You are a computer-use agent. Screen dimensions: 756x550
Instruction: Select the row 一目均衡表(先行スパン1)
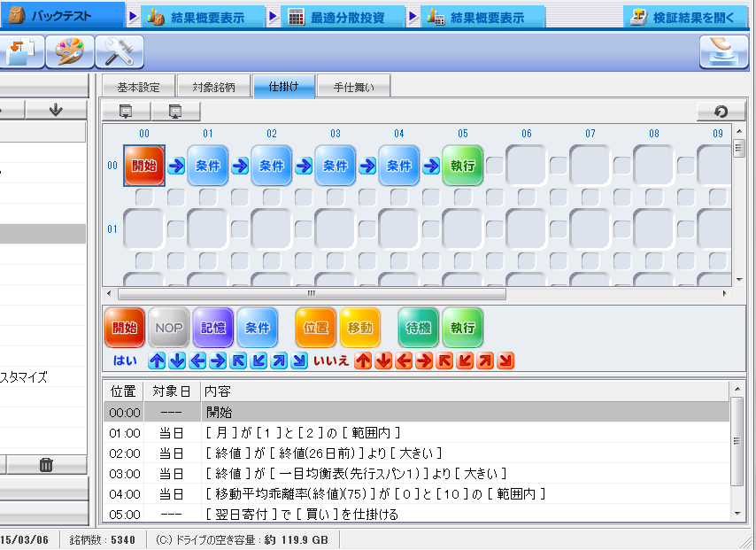pos(417,473)
